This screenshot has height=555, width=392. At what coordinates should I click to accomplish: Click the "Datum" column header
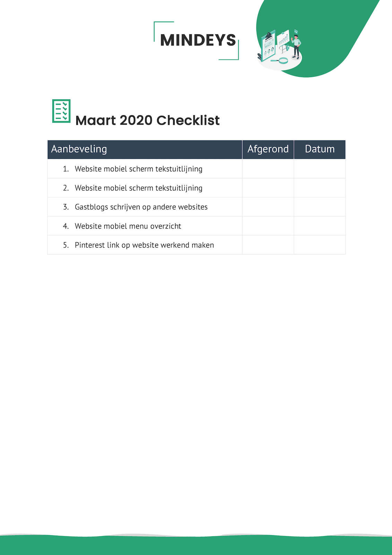[320, 149]
